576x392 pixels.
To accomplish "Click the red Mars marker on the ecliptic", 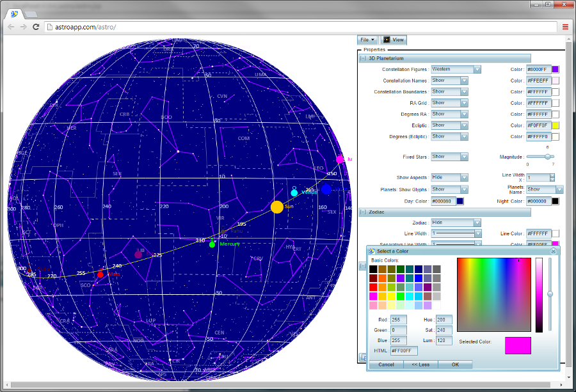I will pyautogui.click(x=100, y=274).
